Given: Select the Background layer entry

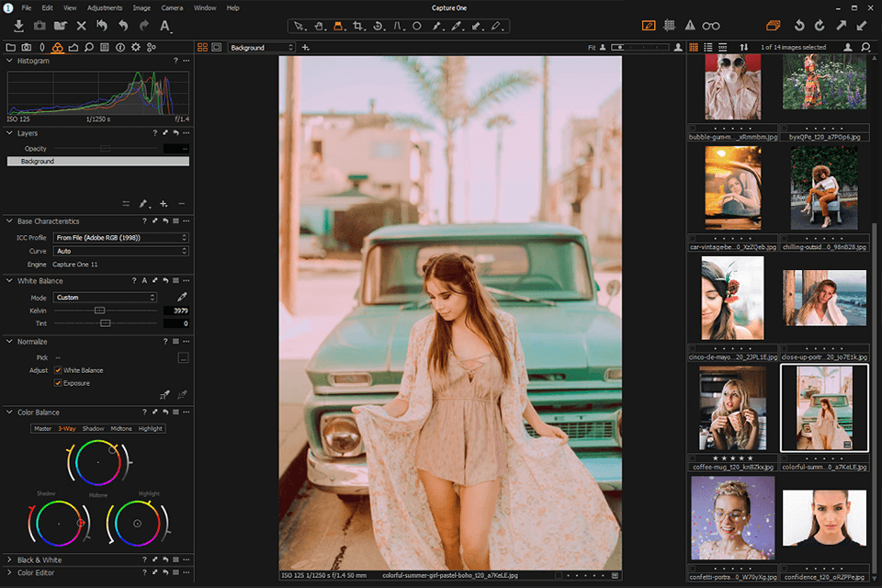Looking at the screenshot, I should point(98,161).
